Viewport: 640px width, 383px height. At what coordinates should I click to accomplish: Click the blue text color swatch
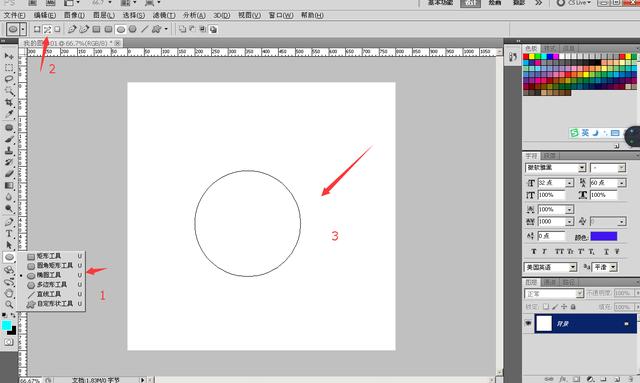coord(604,236)
